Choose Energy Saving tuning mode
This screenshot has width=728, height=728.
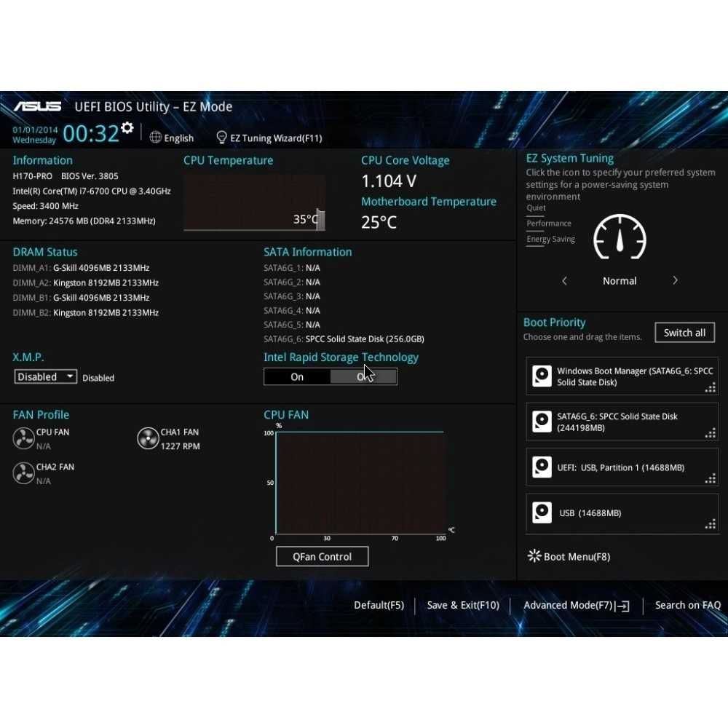click(x=550, y=239)
